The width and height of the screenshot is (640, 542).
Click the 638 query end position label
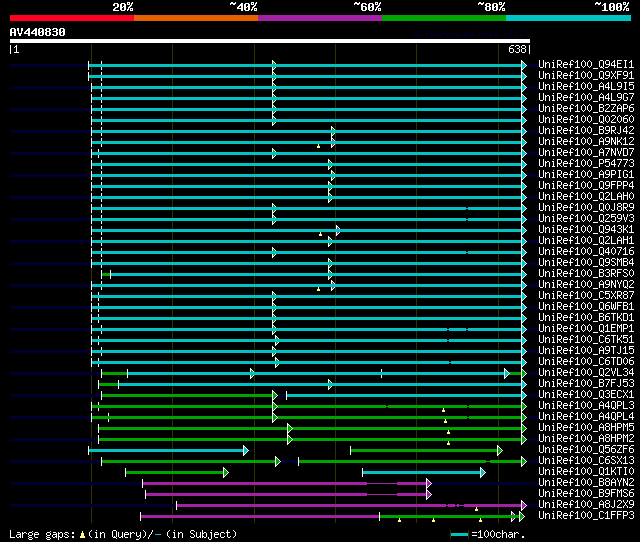[x=517, y=49]
